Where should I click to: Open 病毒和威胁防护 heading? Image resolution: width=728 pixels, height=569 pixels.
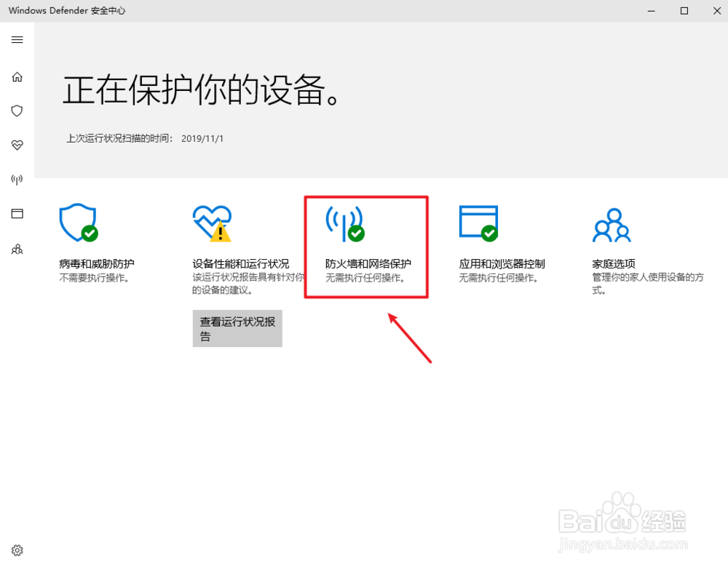point(97,263)
